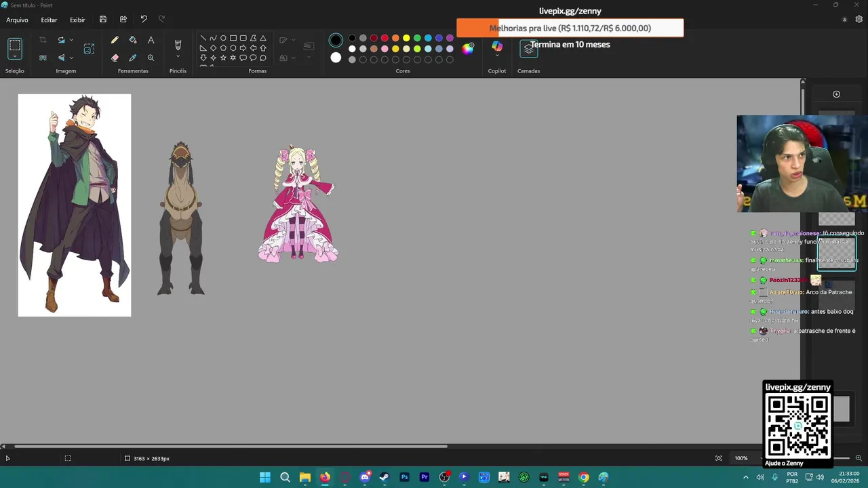Choose the Oval shape
The image size is (868, 488).
tap(223, 38)
